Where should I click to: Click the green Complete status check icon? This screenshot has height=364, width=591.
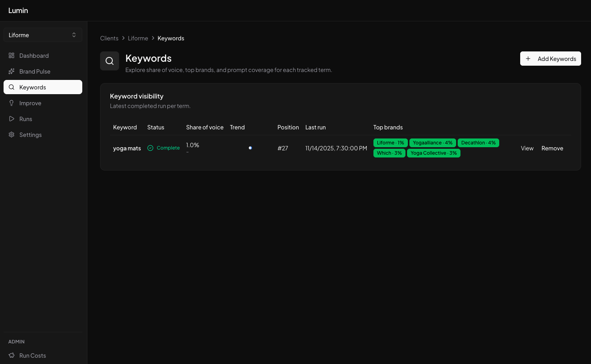(150, 148)
